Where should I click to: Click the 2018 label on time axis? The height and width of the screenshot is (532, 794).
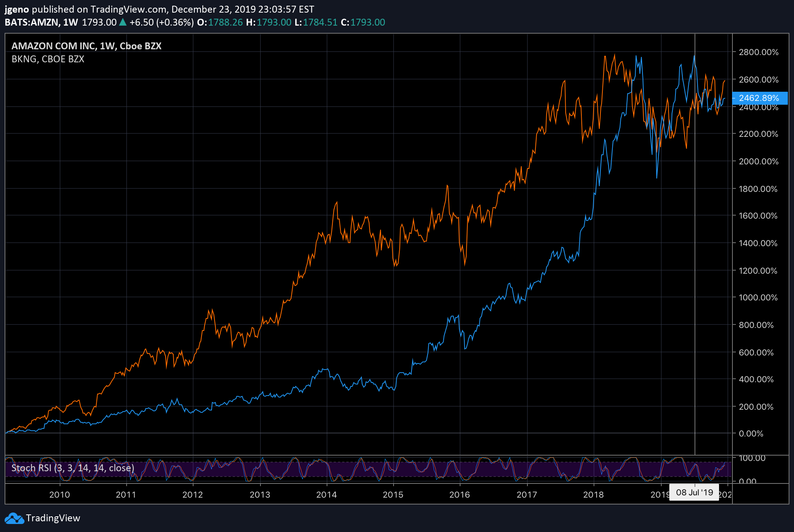(x=594, y=495)
